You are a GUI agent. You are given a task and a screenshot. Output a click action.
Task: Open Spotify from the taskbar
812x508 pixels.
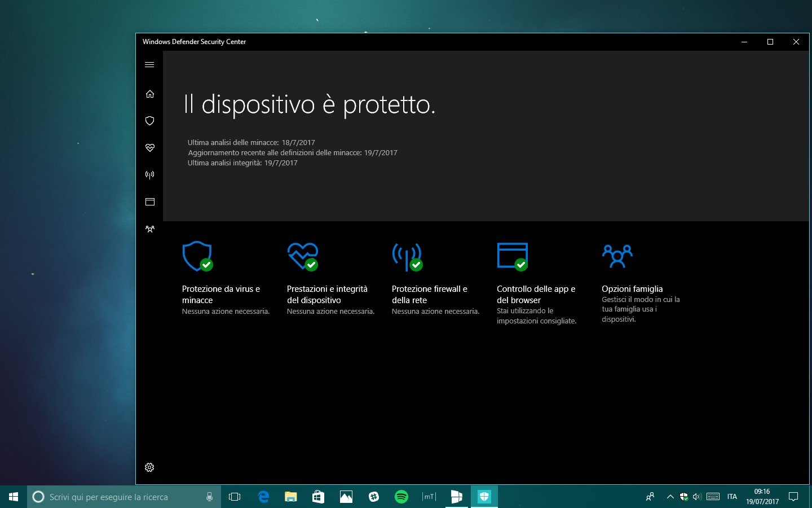coord(401,497)
